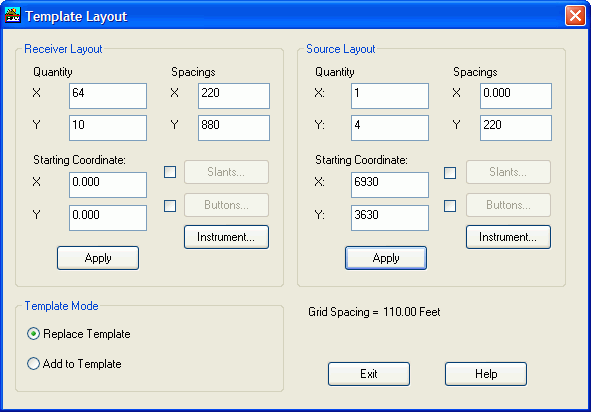591x412 pixels.
Task: Choose the Add to Template radio option
Action: 33,364
